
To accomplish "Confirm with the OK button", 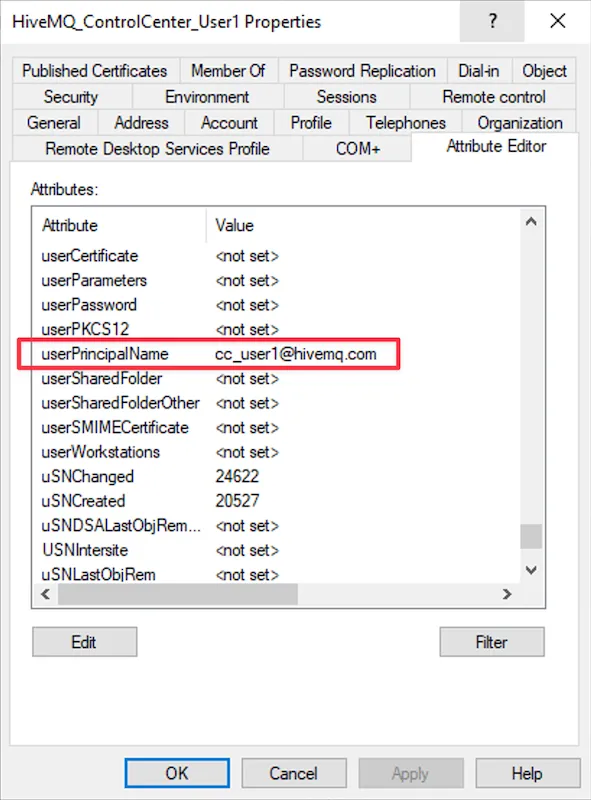I will [177, 773].
